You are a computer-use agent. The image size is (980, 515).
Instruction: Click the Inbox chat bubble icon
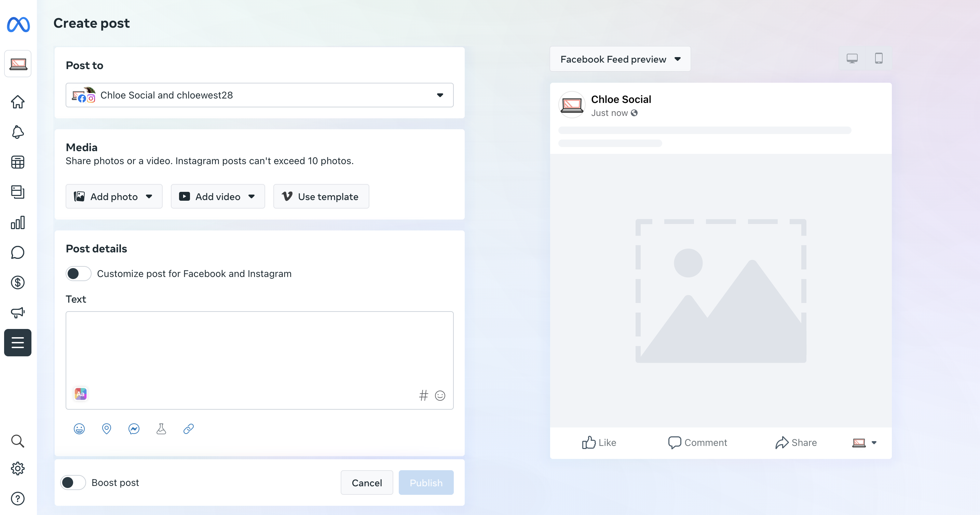tap(17, 252)
